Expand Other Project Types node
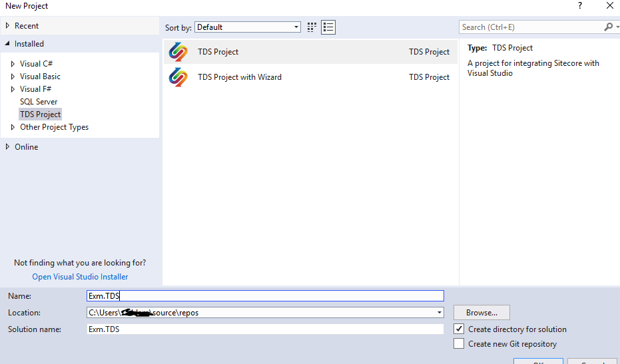This screenshot has width=620, height=364. tap(13, 127)
